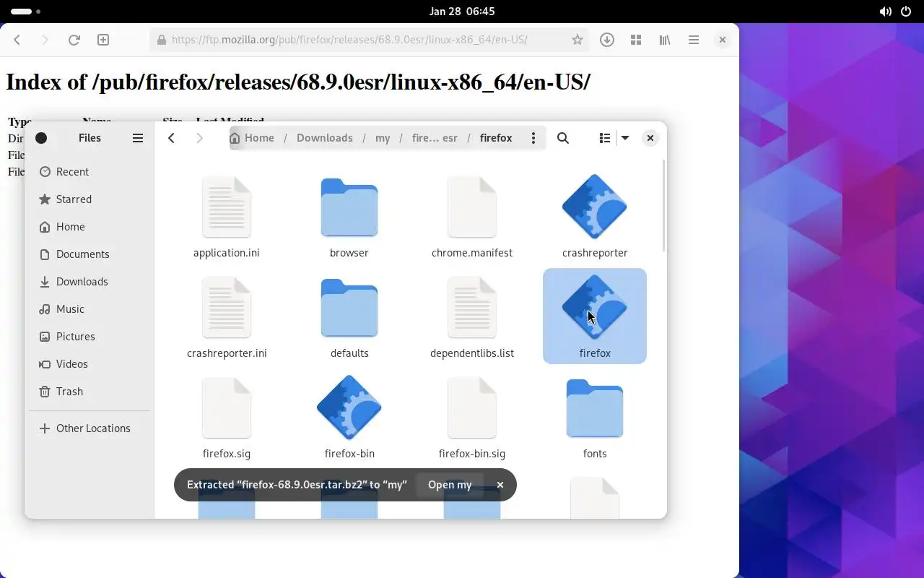The image size is (924, 578).
Task: Select Videos in the sidebar
Action: (90, 364)
